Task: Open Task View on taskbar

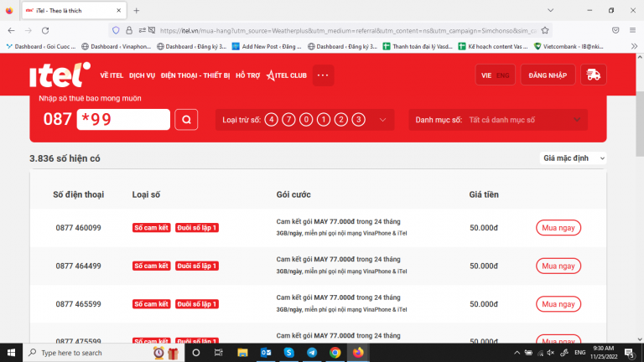Action: tap(219, 353)
